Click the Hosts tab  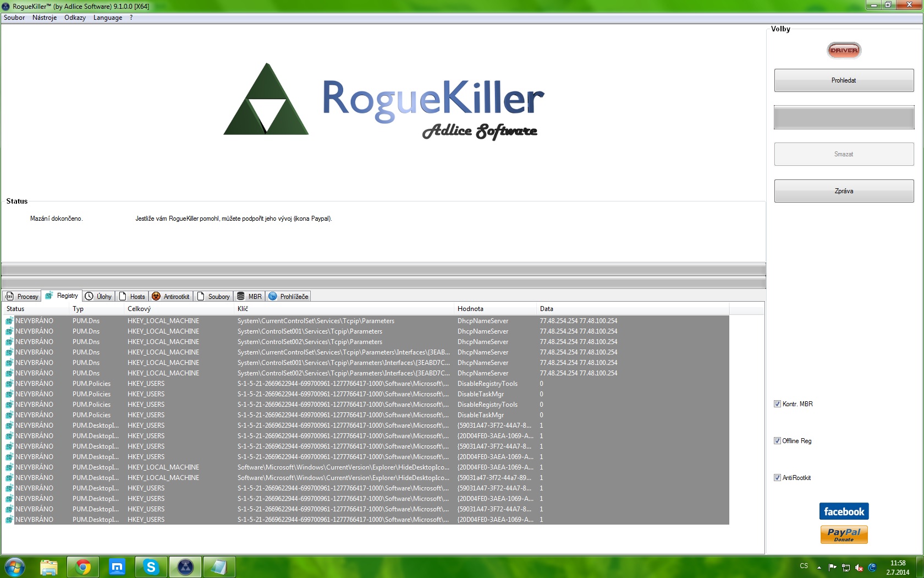point(132,296)
